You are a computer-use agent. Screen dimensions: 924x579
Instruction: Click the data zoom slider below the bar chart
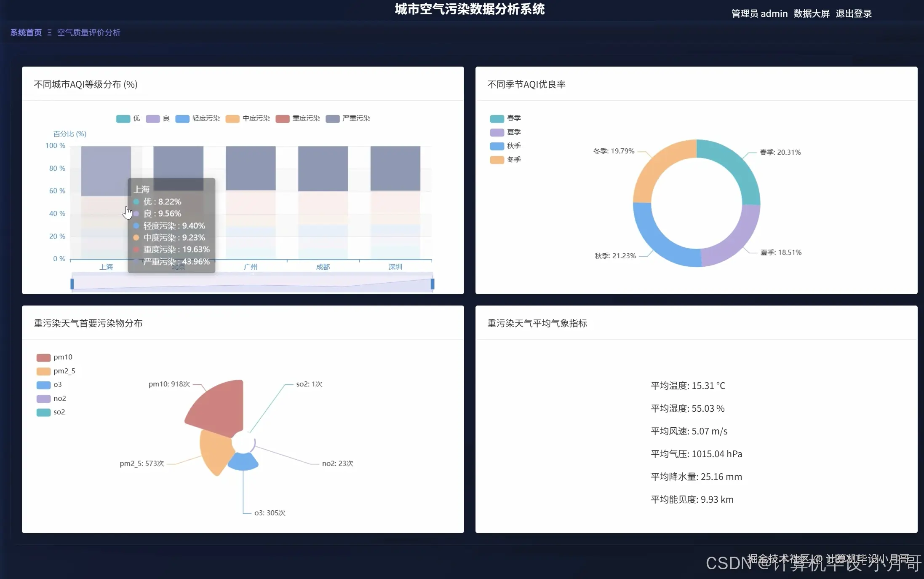click(x=253, y=283)
